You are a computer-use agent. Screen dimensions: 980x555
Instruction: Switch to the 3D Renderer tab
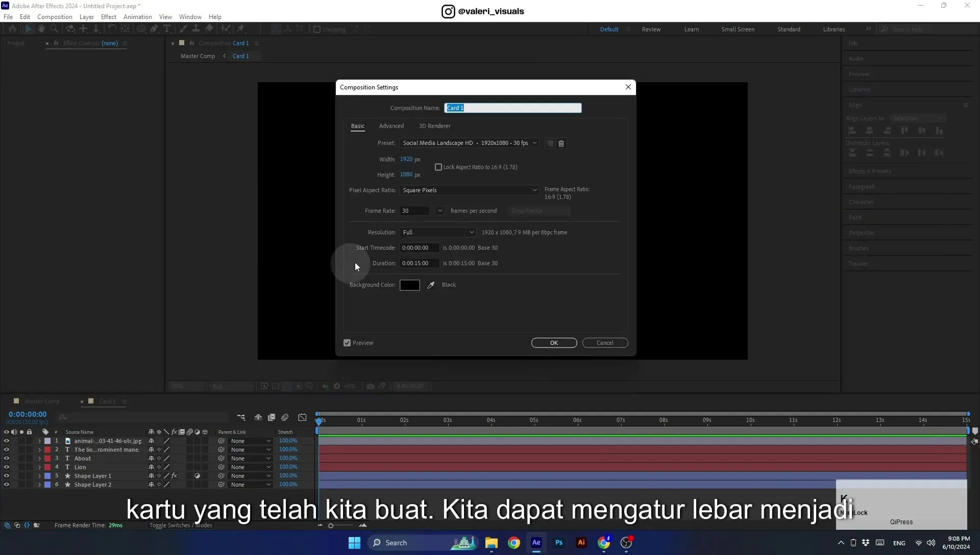coord(435,126)
